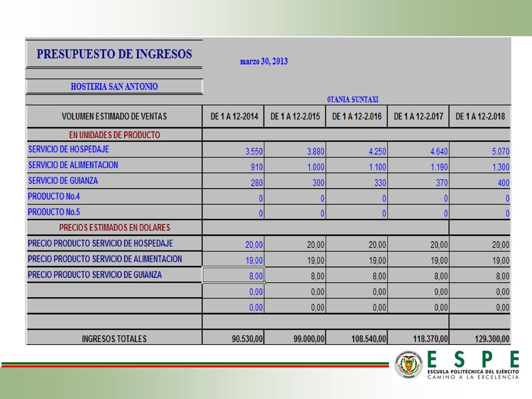Click CAMINO A LA EXCELENCIA slogan

(x=473, y=377)
